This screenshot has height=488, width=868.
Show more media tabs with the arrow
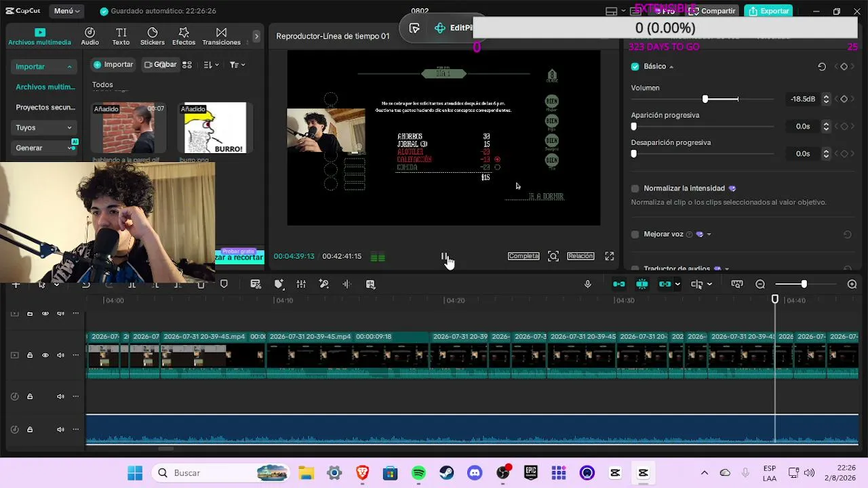tap(256, 36)
